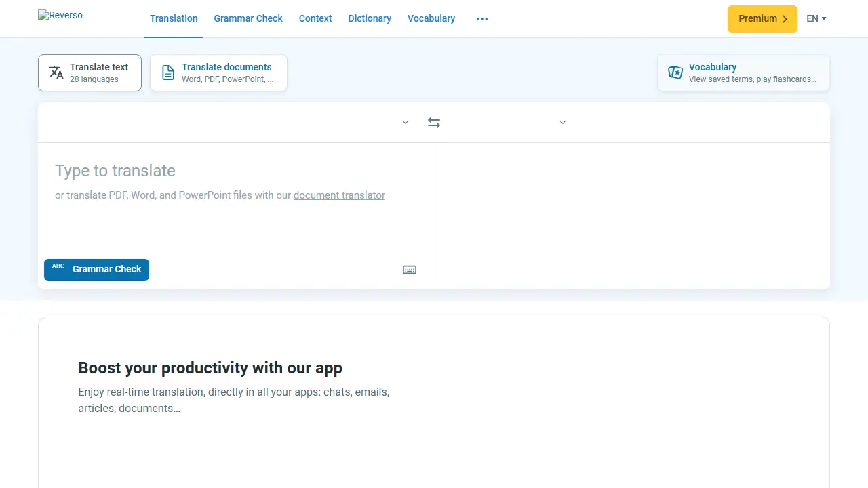Image resolution: width=868 pixels, height=488 pixels.
Task: Expand the target language dropdown chevron
Action: (x=563, y=123)
